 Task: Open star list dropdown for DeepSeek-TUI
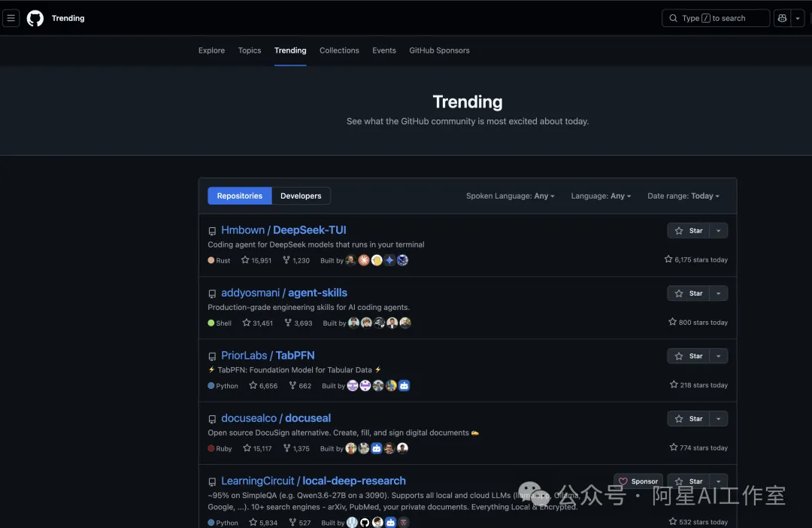[x=718, y=231]
